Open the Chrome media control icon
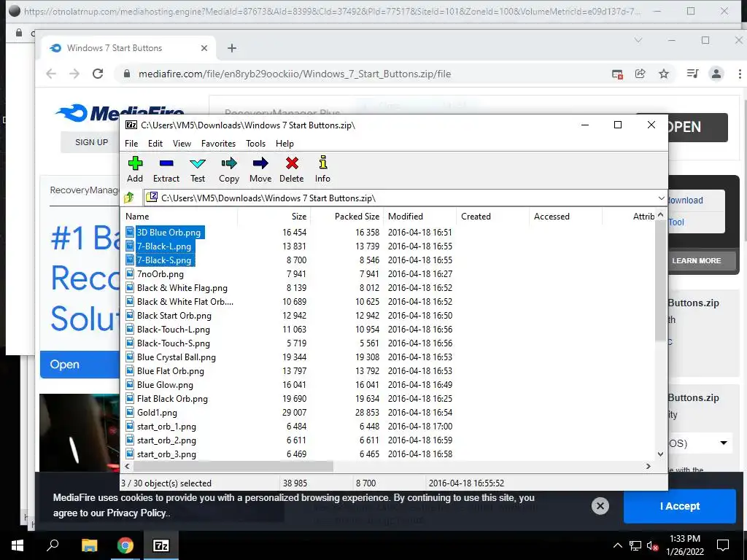This screenshot has height=560, width=747. click(692, 74)
